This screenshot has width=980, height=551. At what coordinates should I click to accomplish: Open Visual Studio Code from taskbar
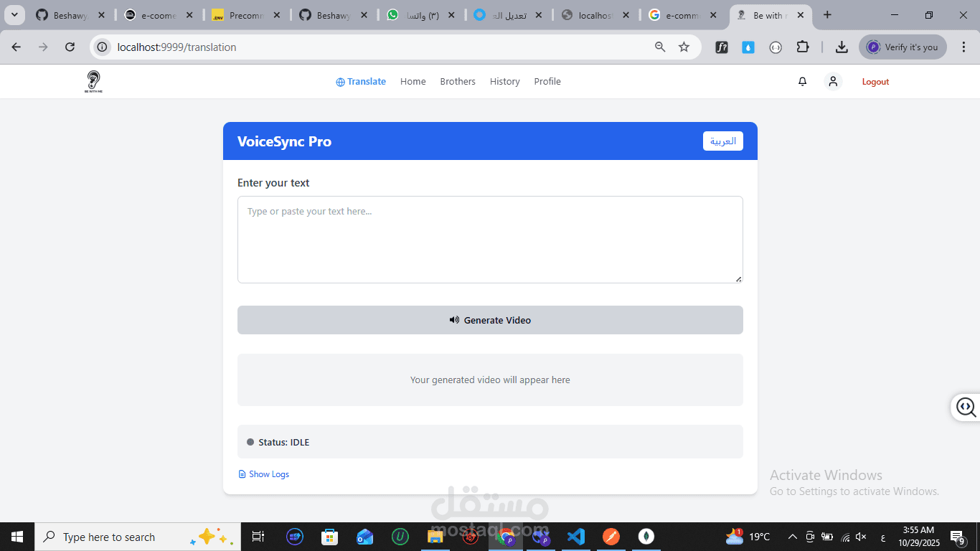(x=576, y=537)
